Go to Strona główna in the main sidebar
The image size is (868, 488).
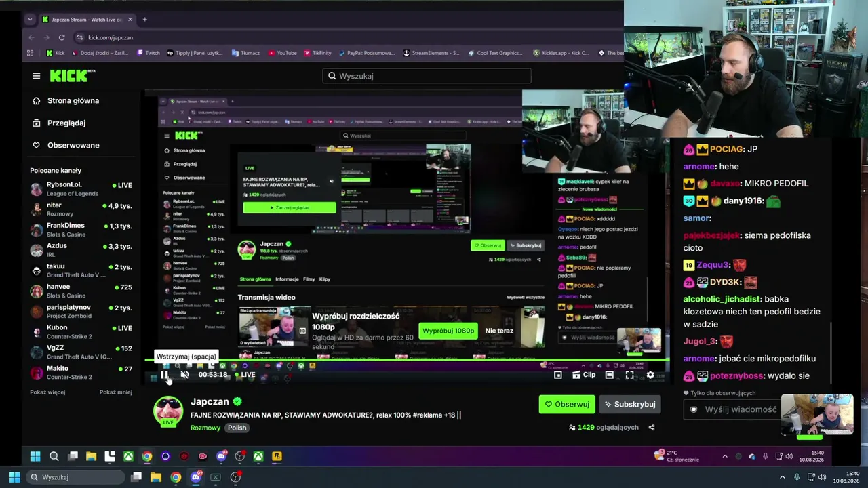66,101
